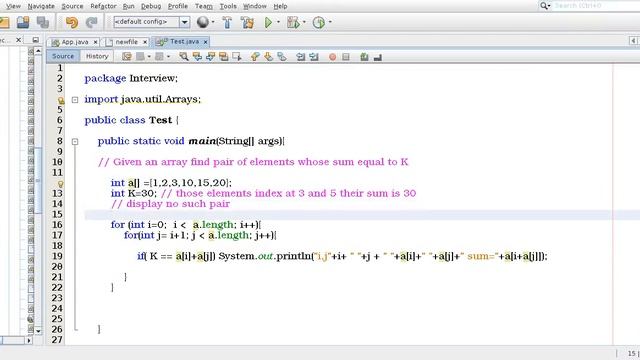Switch to the newfile tab

pyautogui.click(x=126, y=42)
